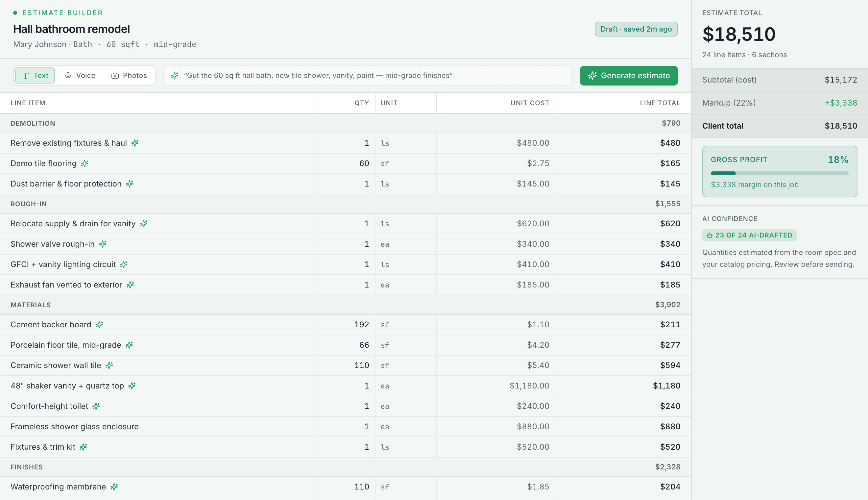The image size is (868, 500).
Task: Click the Hall bathroom remodel title
Action: coord(71,29)
